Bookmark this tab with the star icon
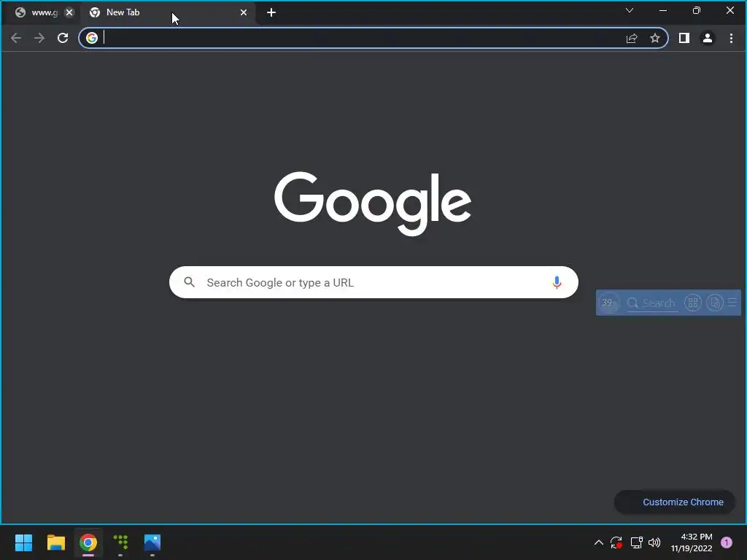747x560 pixels. tap(655, 38)
